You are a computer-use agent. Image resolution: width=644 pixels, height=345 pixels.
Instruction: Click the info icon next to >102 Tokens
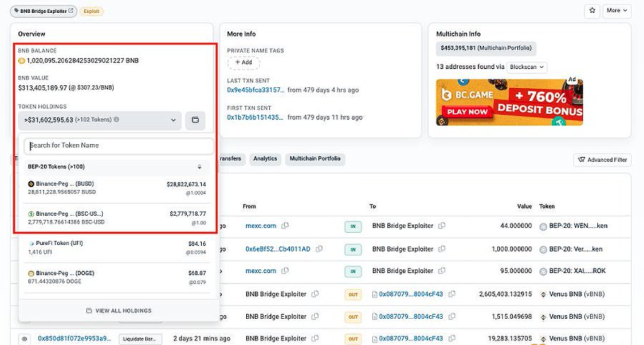pyautogui.click(x=116, y=120)
